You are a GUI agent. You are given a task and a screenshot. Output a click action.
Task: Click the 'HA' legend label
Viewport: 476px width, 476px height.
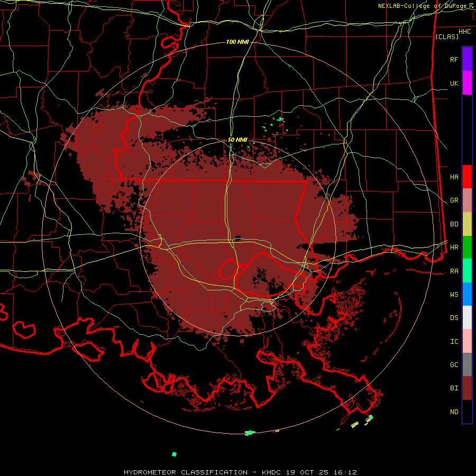click(x=454, y=177)
